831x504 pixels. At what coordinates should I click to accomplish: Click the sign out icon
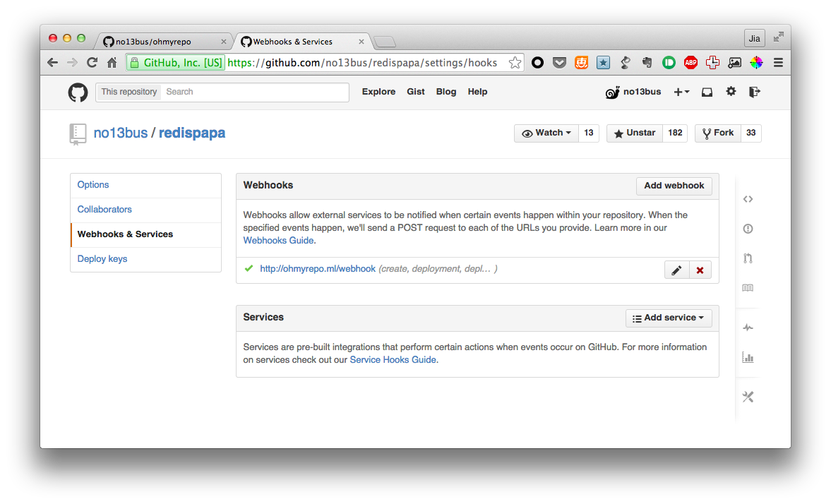(754, 92)
